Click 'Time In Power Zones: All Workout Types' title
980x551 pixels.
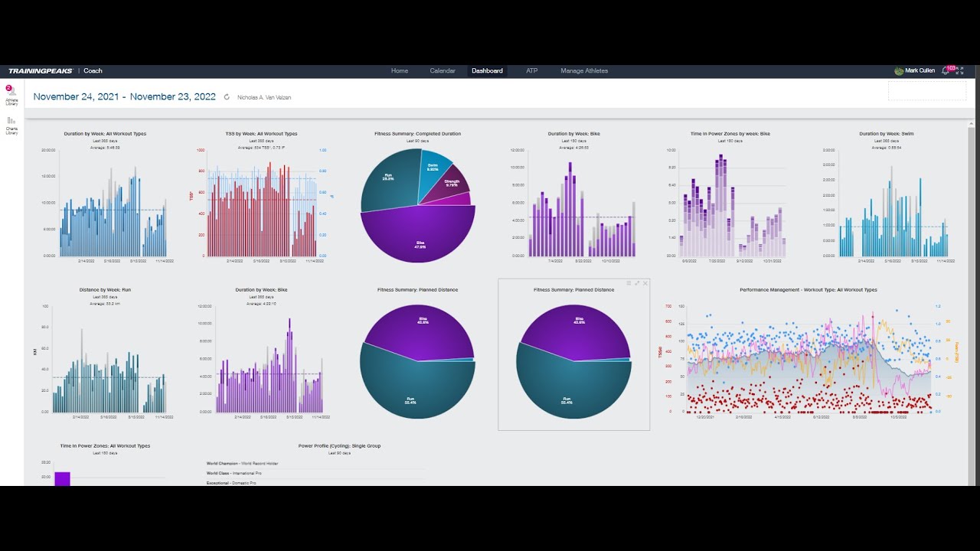[105, 446]
